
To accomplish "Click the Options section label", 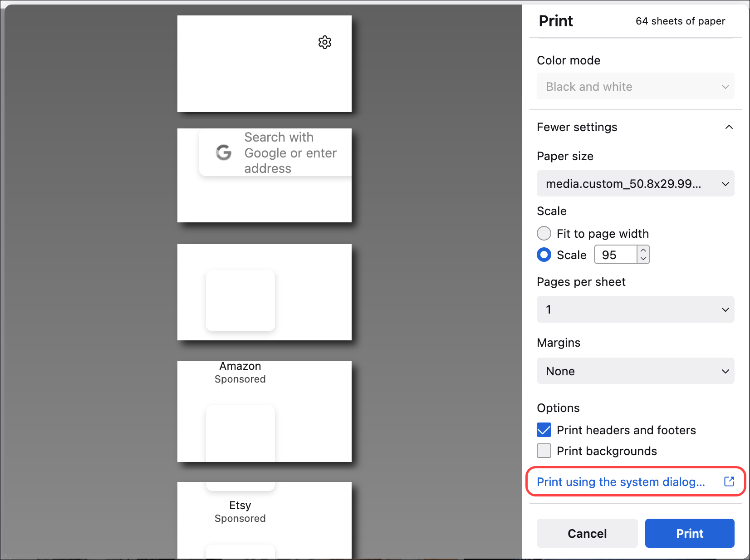I will (558, 408).
